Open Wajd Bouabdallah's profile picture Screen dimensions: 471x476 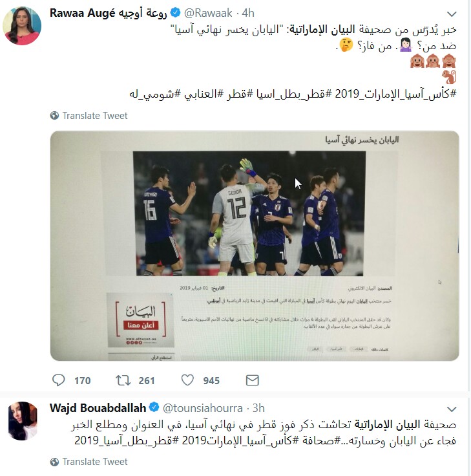pos(23,421)
